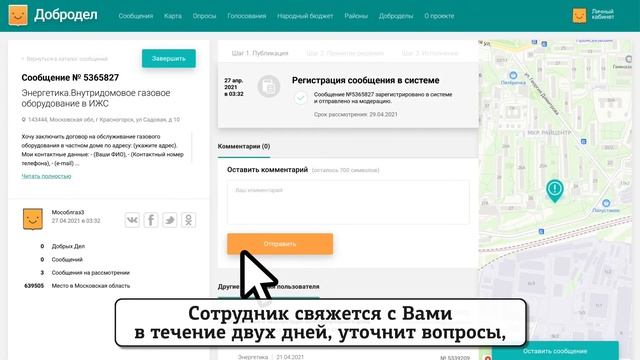Go to the Карта menu item
This screenshot has width=640, height=360.
point(173,16)
